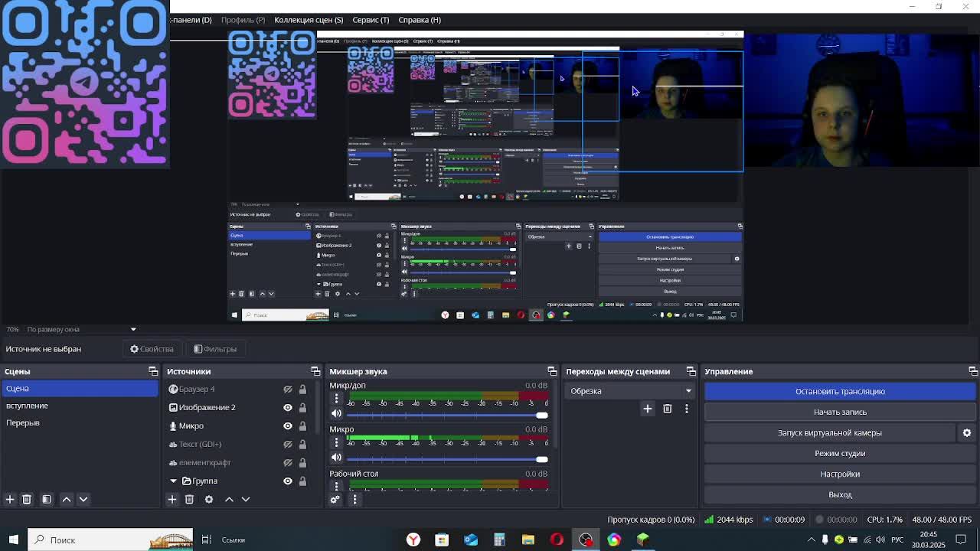The width and height of the screenshot is (980, 551).
Task: Open audio mixer three-dot menu at bottom
Action: click(354, 499)
